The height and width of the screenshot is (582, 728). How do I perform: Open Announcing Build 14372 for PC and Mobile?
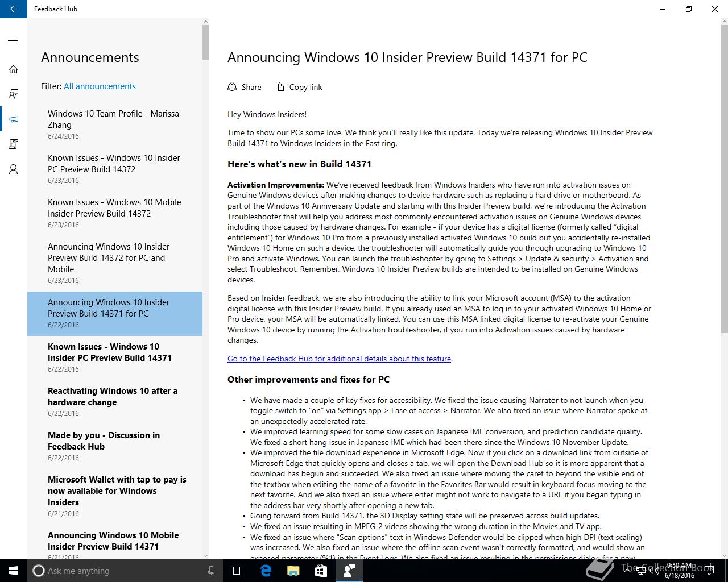(115, 264)
